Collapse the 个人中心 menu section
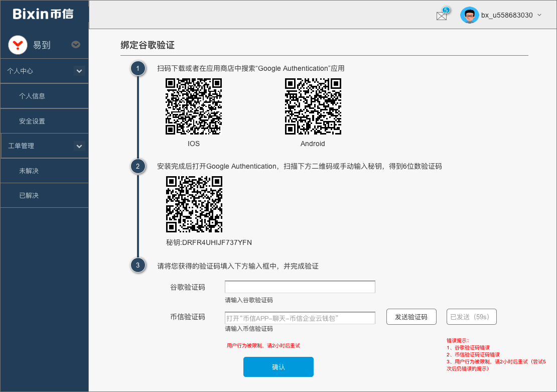This screenshot has width=557, height=392. 79,71
